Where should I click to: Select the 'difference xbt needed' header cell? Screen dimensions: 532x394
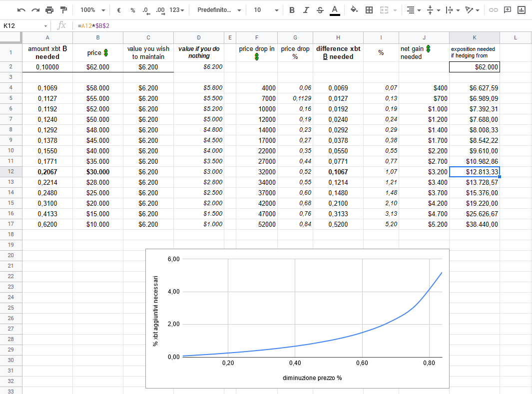point(338,52)
